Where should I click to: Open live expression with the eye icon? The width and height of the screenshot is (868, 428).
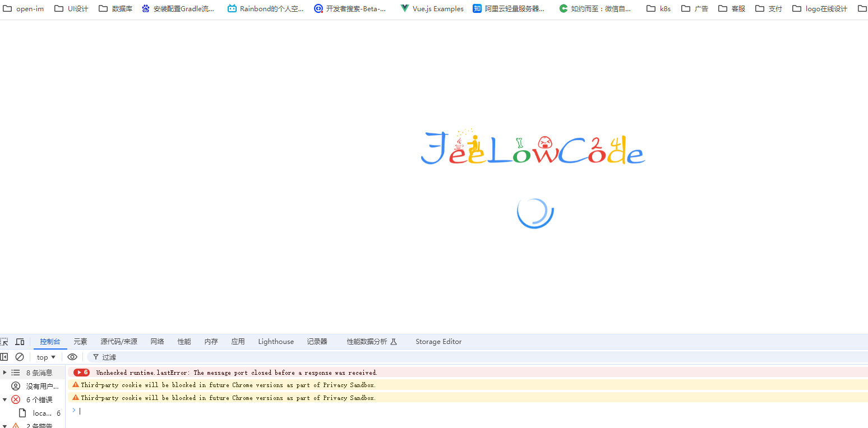coord(72,357)
